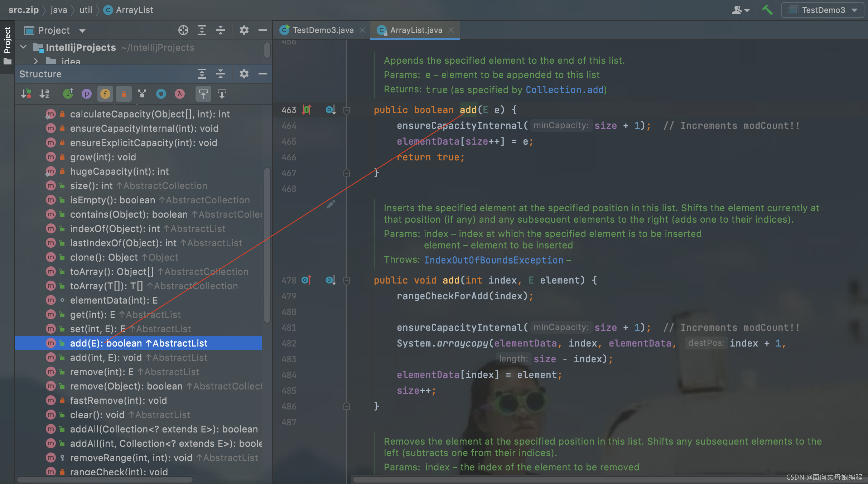
Task: Open the vertical Project tool window tab
Action: point(7,46)
